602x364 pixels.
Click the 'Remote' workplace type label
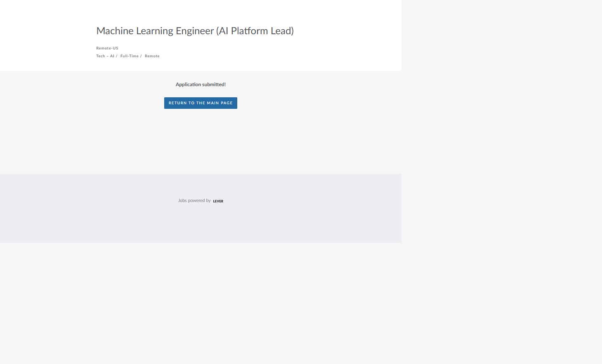pyautogui.click(x=152, y=56)
